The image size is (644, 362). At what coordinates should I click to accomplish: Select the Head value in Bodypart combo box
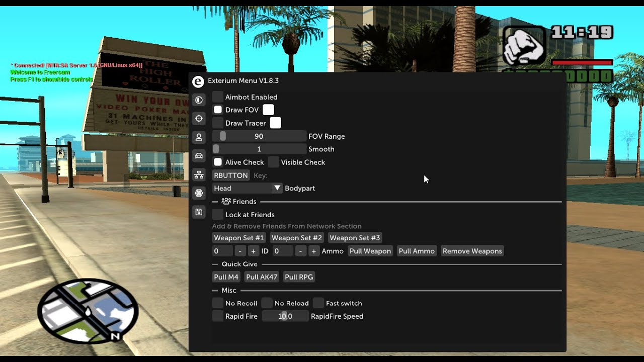[242, 188]
